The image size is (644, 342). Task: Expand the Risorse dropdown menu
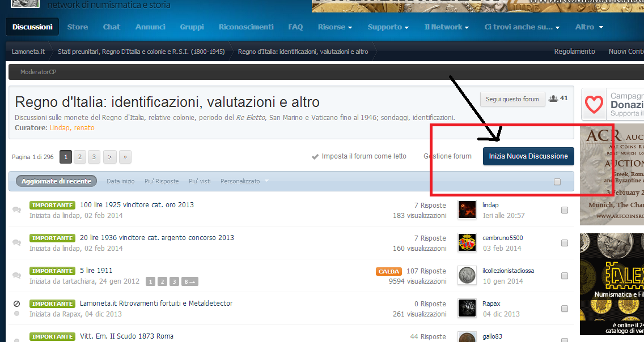[335, 27]
